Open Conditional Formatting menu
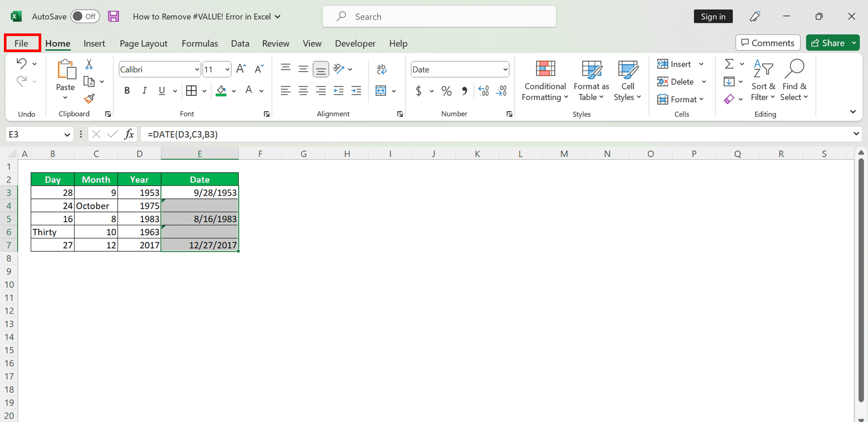 point(545,81)
